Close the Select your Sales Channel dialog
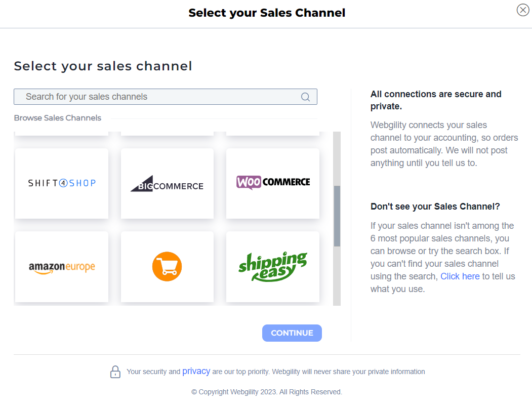Viewport: 532px width, 410px height. 523,10
